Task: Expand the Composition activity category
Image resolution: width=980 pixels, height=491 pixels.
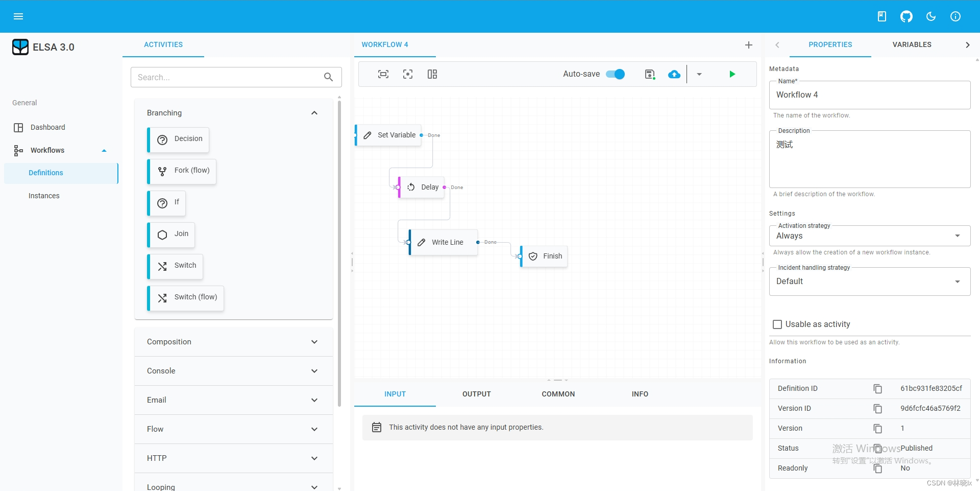Action: (x=233, y=342)
